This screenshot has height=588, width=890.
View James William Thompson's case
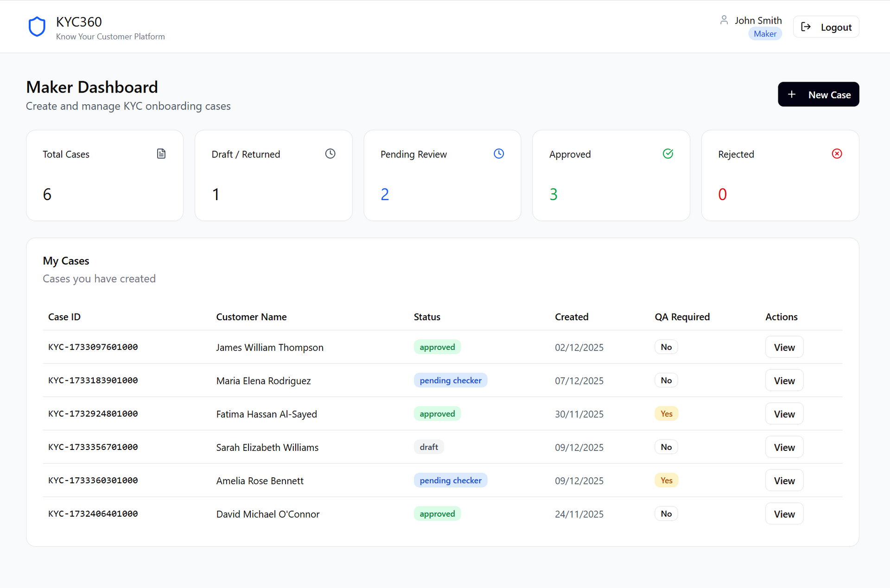(x=784, y=347)
